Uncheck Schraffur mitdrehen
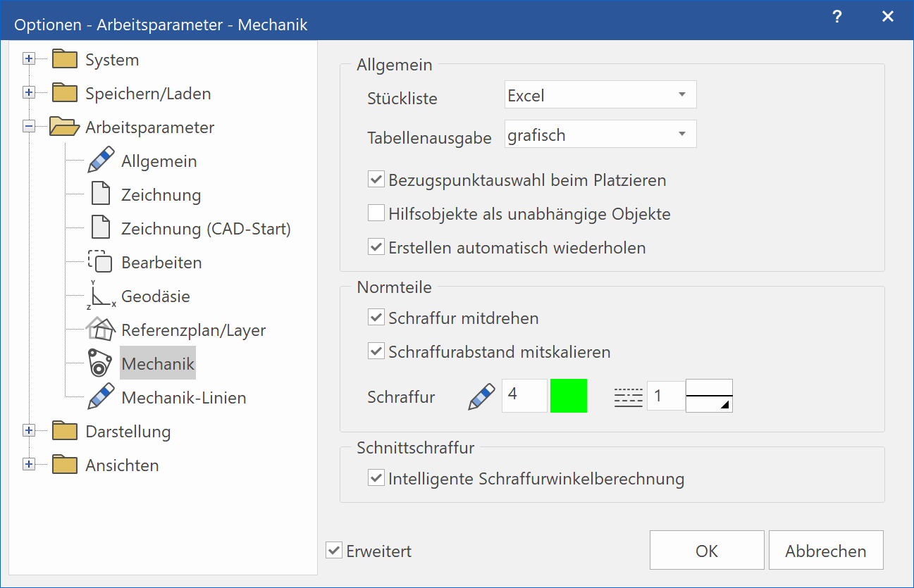The height and width of the screenshot is (588, 914). click(376, 318)
